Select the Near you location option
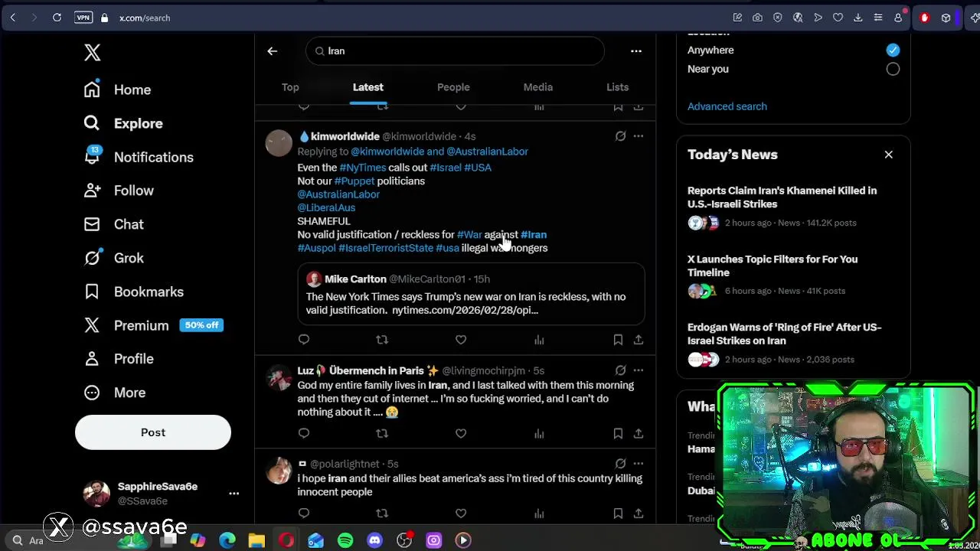Image resolution: width=980 pixels, height=551 pixels. click(x=893, y=69)
